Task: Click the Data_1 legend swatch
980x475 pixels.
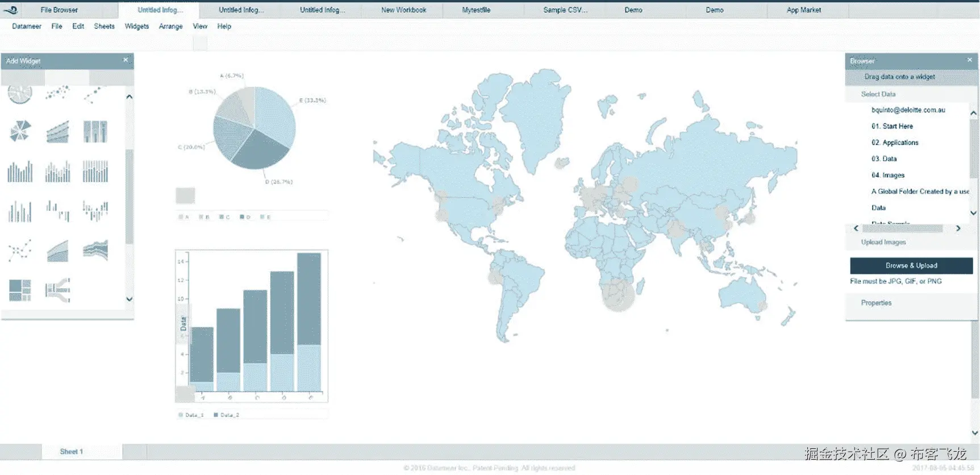Action: 181,415
